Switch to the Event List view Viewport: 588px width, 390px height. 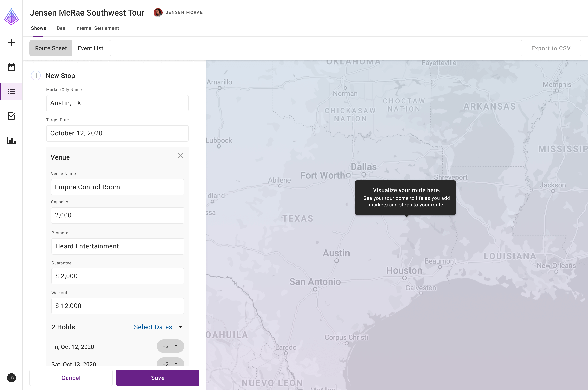[91, 48]
